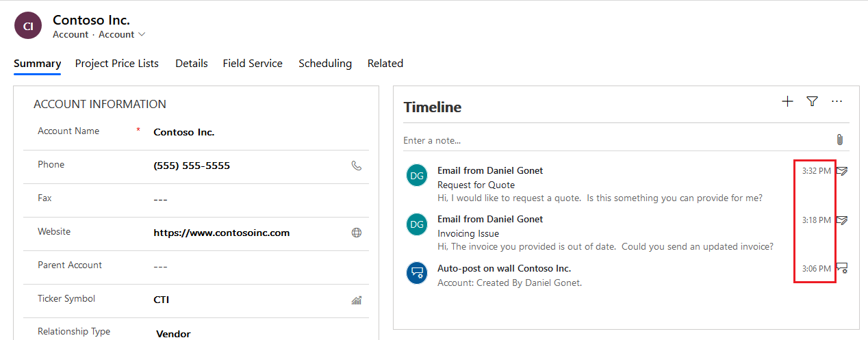
Task: Click the empty Parent Account field
Action: click(161, 266)
